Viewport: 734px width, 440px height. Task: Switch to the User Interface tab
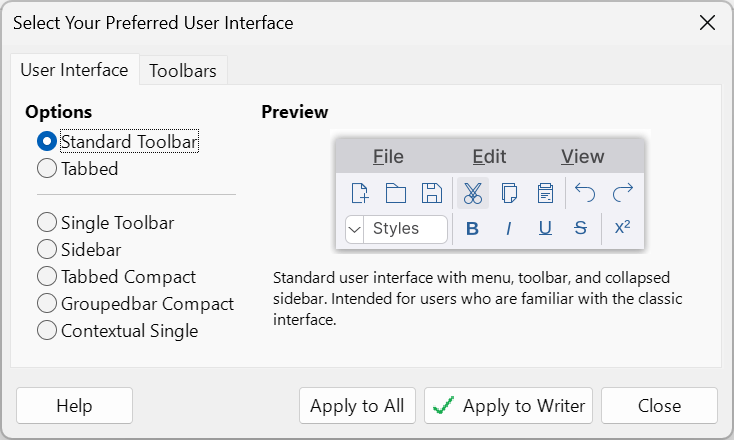tap(74, 70)
